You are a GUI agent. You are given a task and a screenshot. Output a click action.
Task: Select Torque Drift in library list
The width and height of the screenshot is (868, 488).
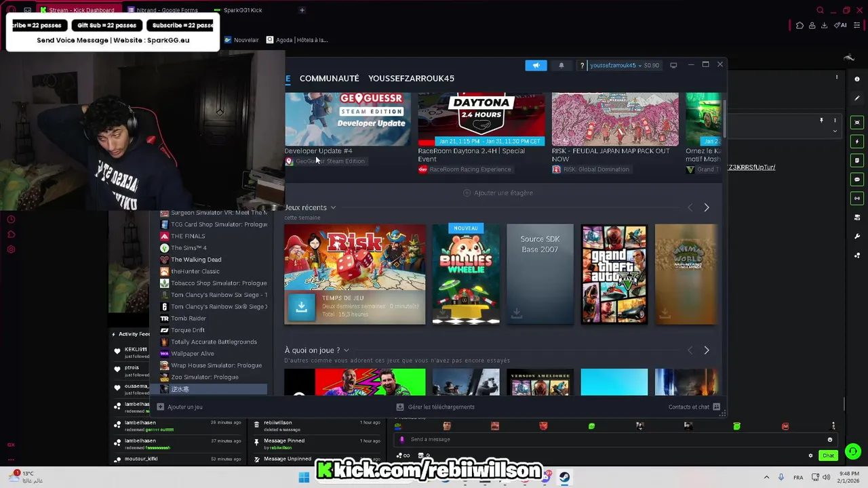point(213,330)
